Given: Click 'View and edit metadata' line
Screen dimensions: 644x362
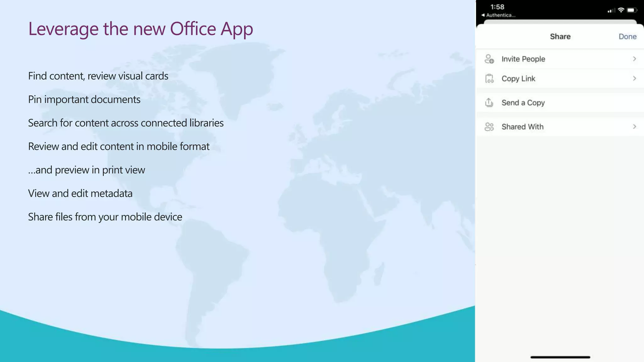Looking at the screenshot, I should click(80, 193).
